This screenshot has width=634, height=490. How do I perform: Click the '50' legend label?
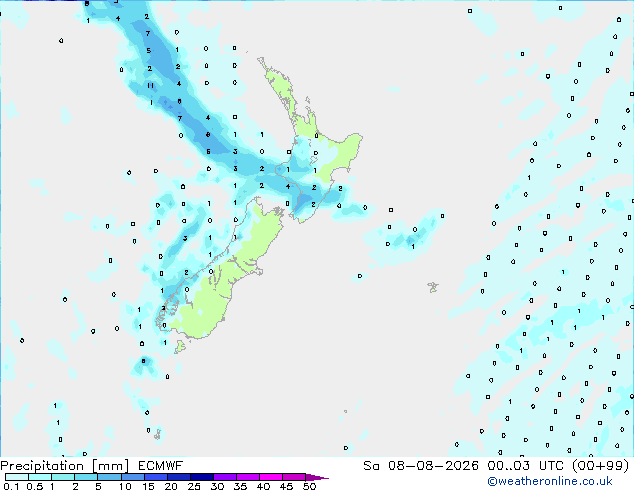pyautogui.click(x=309, y=486)
